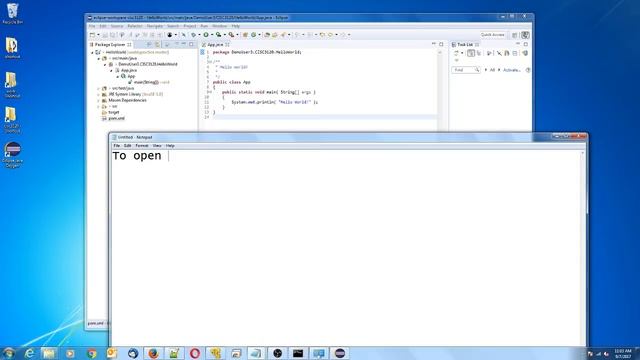
Task: Expand JRE System Library node
Action: pyautogui.click(x=98, y=94)
